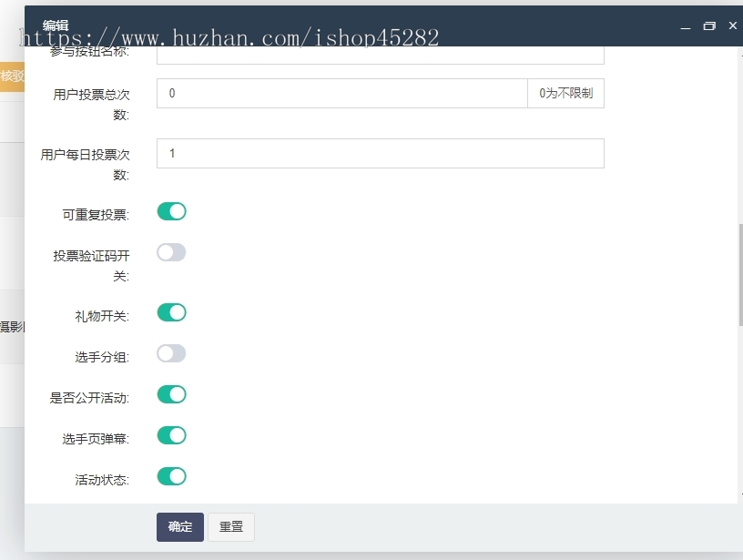Screen dimensions: 743x560
Task: Turn off the 礼物开关 toggle
Action: tap(171, 312)
